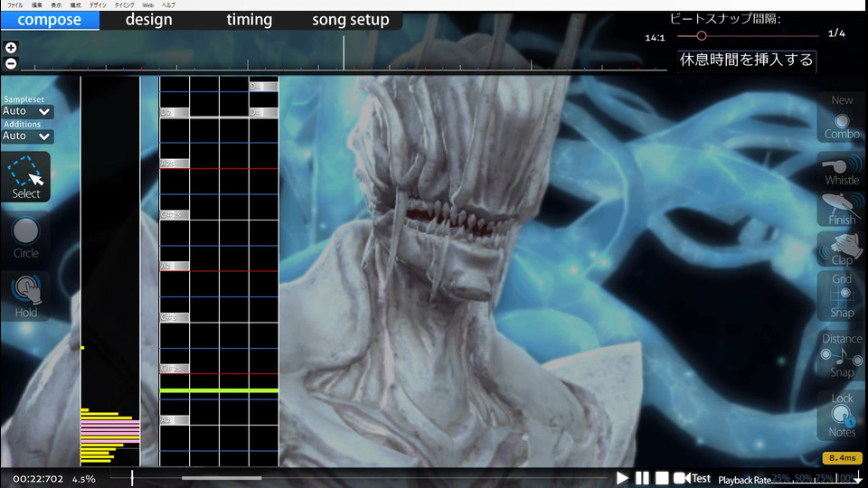This screenshot has height=488, width=868.
Task: Expand the Sampleset Auto dropdown
Action: click(x=26, y=111)
